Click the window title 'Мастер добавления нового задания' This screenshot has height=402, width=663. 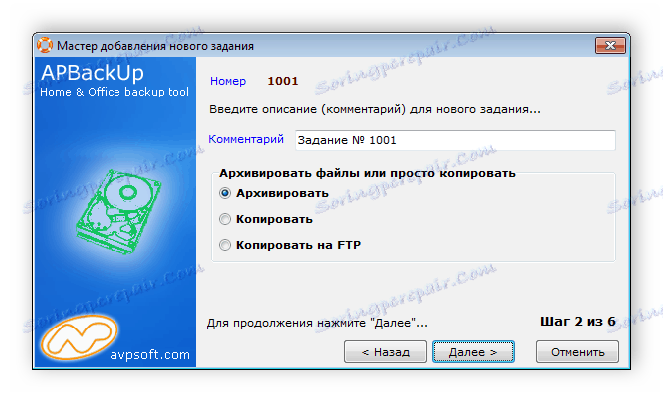155,46
